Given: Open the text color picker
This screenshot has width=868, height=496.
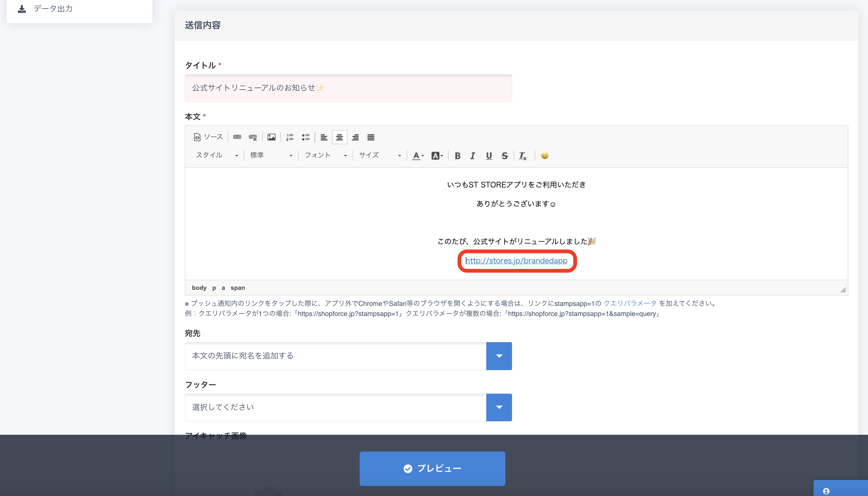Looking at the screenshot, I should click(x=418, y=156).
